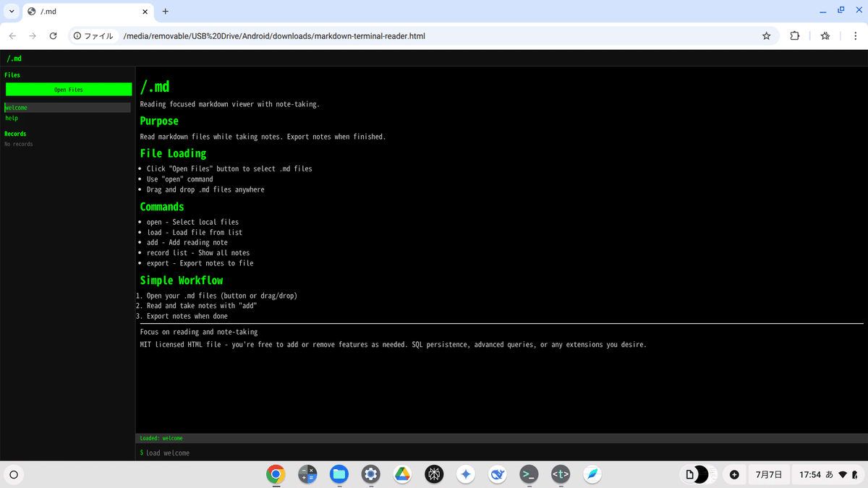Bookmark the page with the star icon

pos(766,35)
